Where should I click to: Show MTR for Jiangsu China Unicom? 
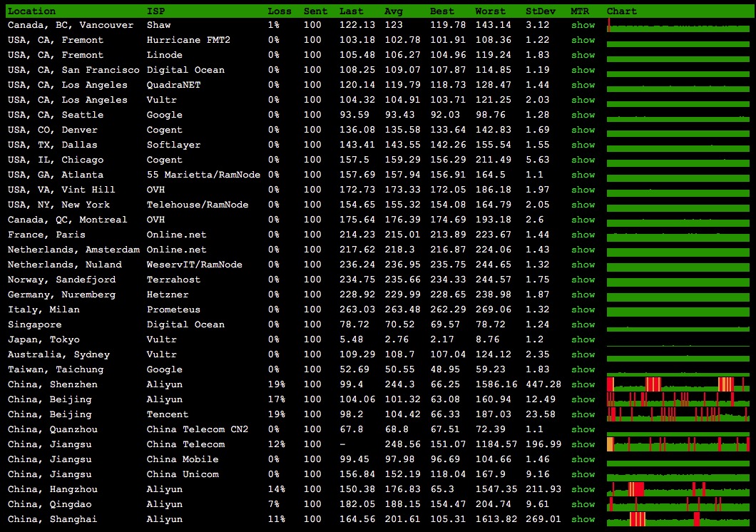point(583,474)
